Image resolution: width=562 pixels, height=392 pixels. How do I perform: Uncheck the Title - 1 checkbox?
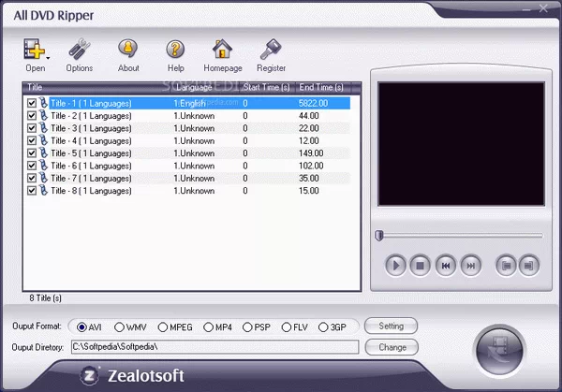pyautogui.click(x=32, y=103)
